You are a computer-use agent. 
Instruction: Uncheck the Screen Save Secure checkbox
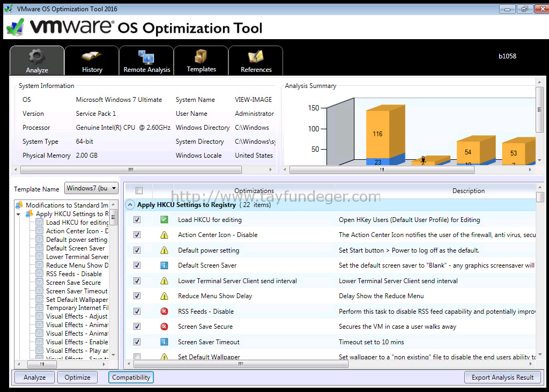pos(137,327)
